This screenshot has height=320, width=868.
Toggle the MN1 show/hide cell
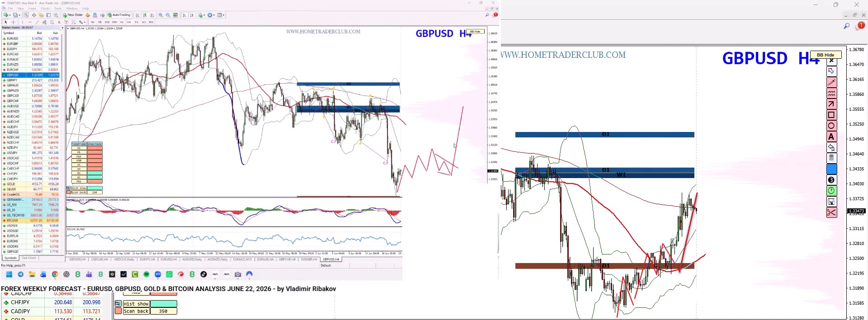tap(95, 181)
